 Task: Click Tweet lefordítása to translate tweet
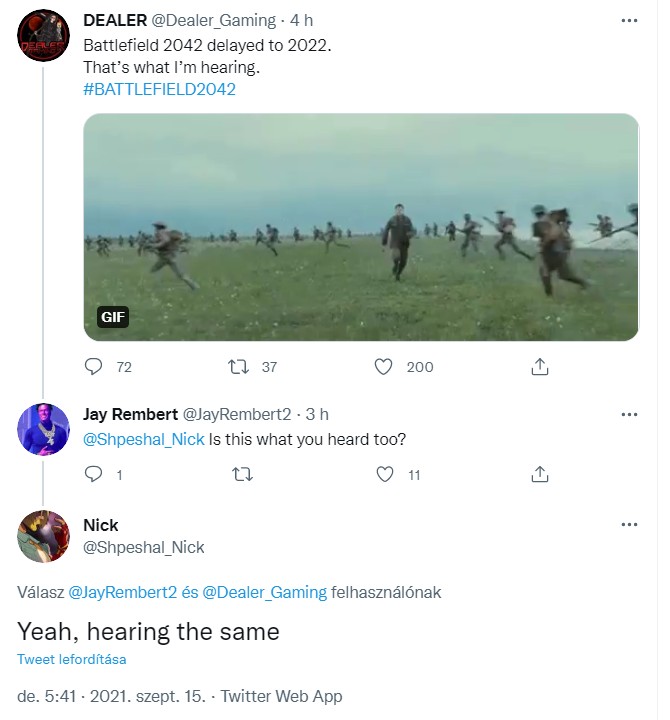point(72,659)
